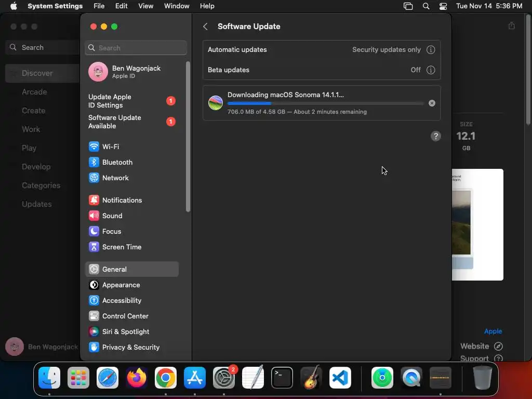Screen dimensions: 532x399
Task: Open Screen Time settings
Action: point(131,247)
